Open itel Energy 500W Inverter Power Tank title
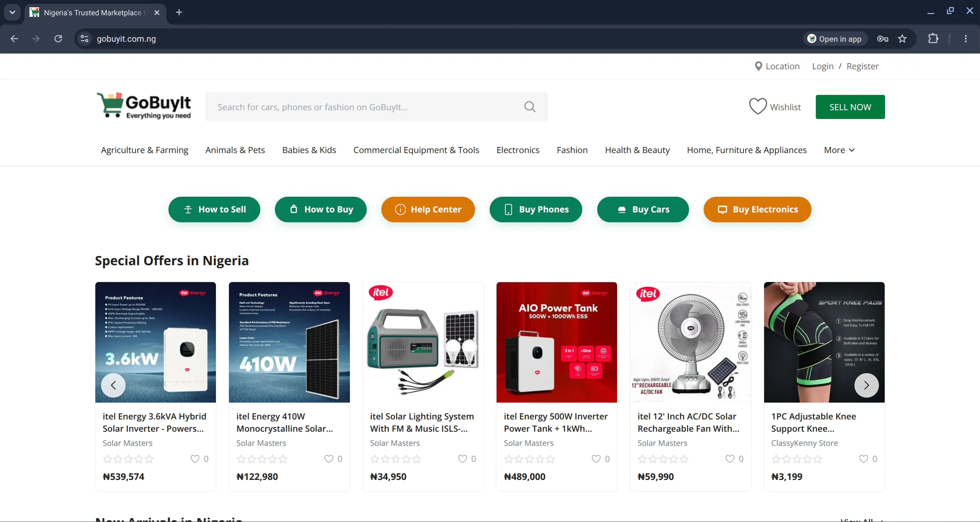980x522 pixels. click(x=556, y=422)
